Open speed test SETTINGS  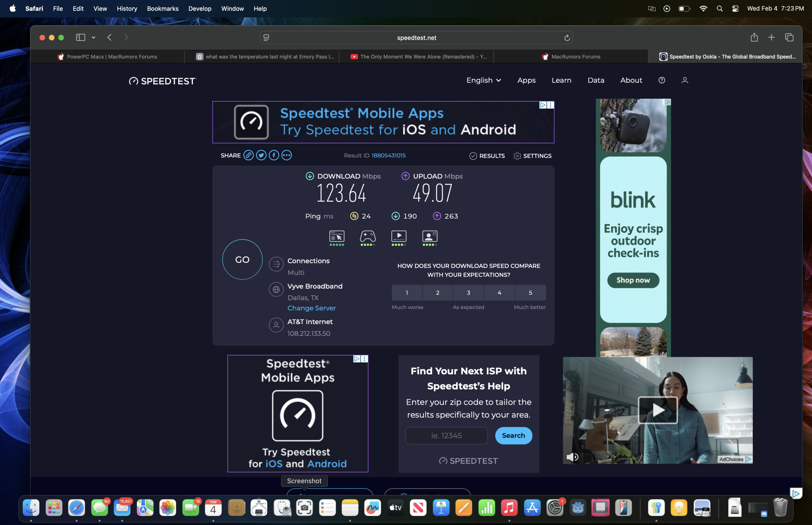pyautogui.click(x=533, y=156)
